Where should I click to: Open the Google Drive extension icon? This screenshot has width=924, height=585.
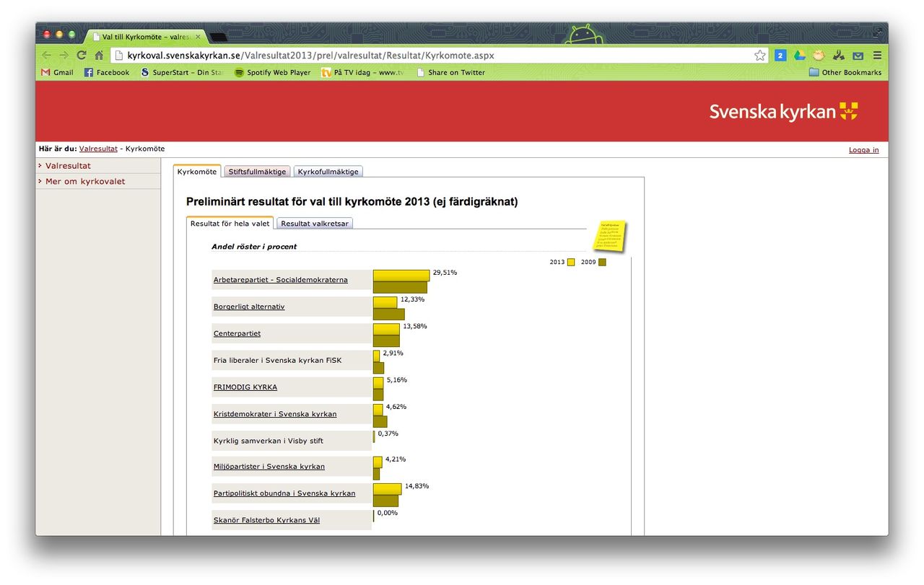[798, 55]
